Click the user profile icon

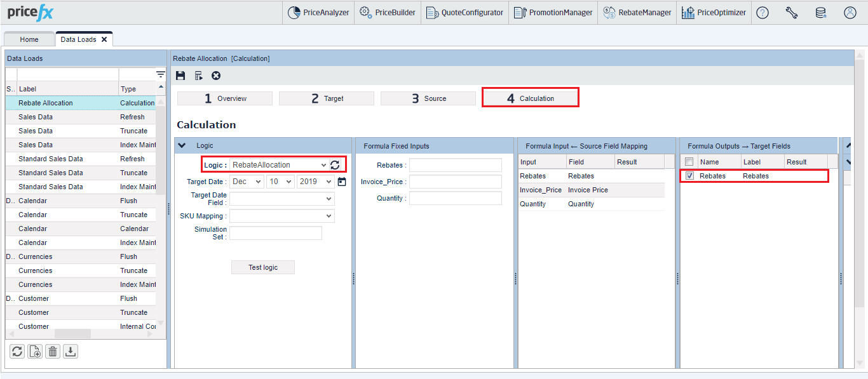850,13
